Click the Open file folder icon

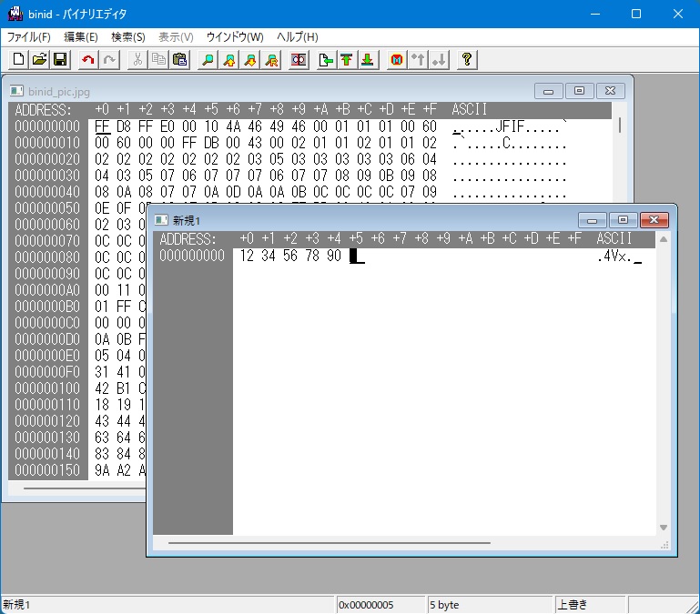[x=39, y=59]
